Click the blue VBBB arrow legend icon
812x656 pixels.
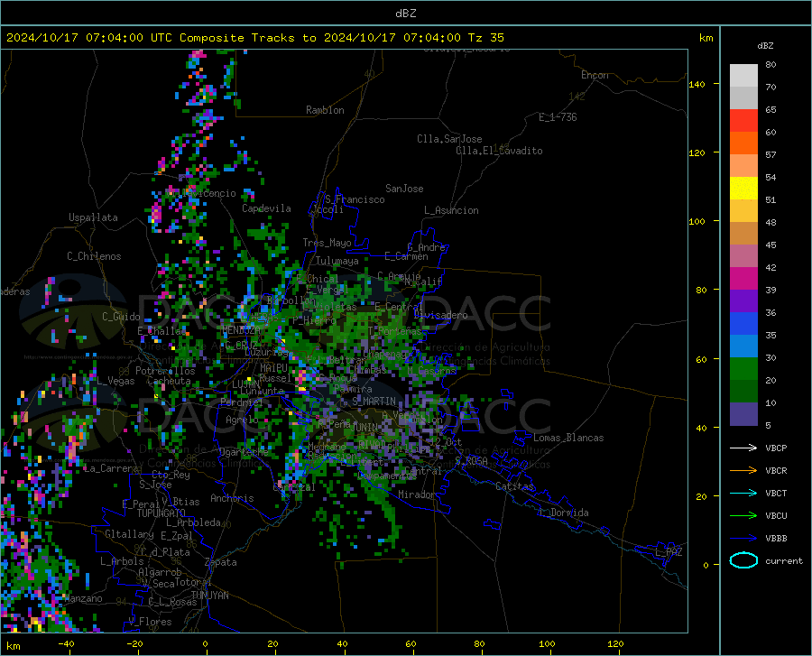[743, 539]
